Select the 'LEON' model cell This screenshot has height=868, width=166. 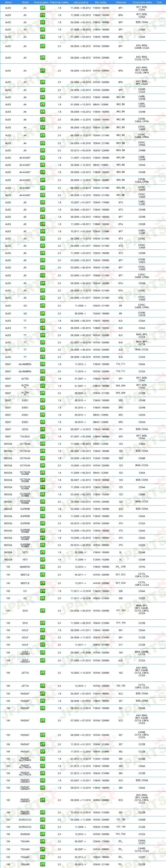tap(25, 429)
